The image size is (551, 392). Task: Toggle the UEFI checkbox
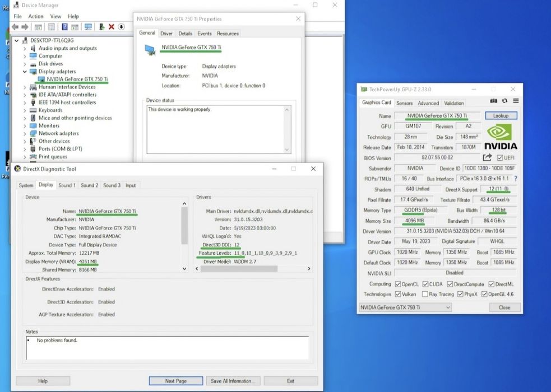[x=499, y=158]
